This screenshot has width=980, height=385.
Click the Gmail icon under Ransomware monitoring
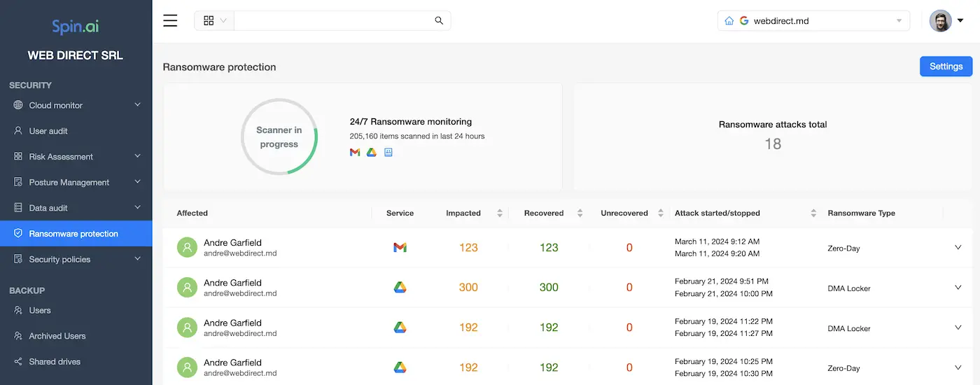355,152
